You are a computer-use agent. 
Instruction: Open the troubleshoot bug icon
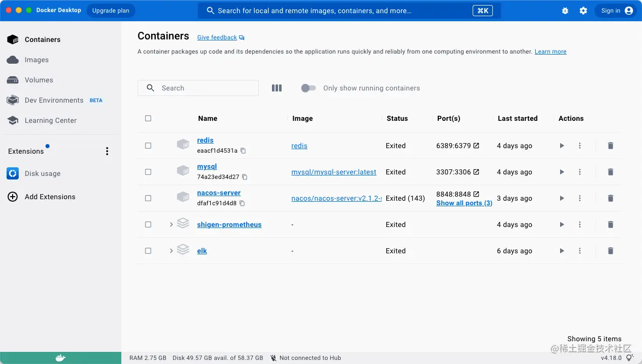(x=565, y=11)
